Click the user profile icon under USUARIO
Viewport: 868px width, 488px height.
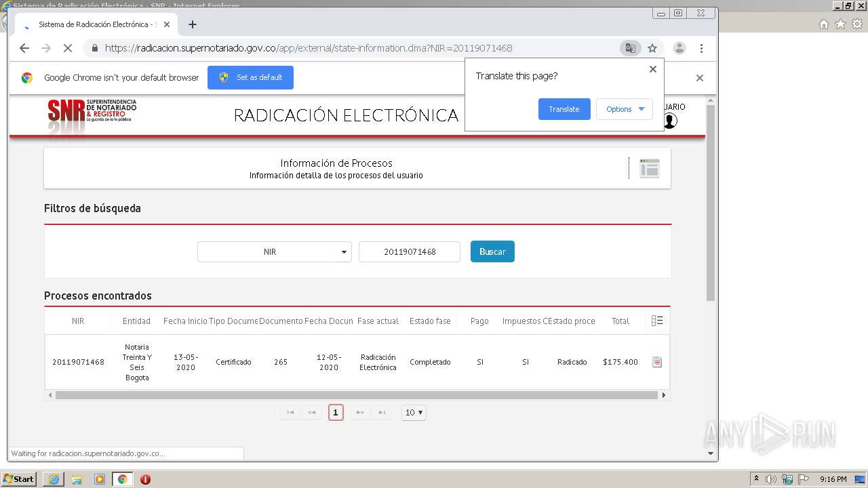click(670, 121)
